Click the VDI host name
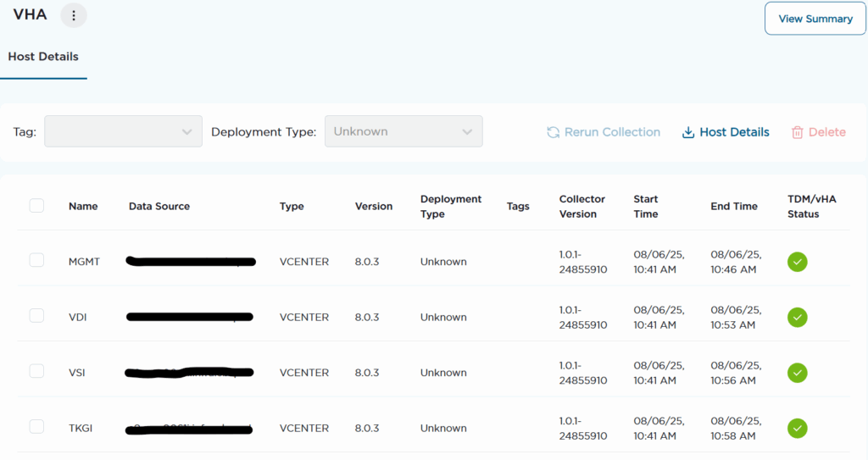This screenshot has width=868, height=460. (x=78, y=317)
